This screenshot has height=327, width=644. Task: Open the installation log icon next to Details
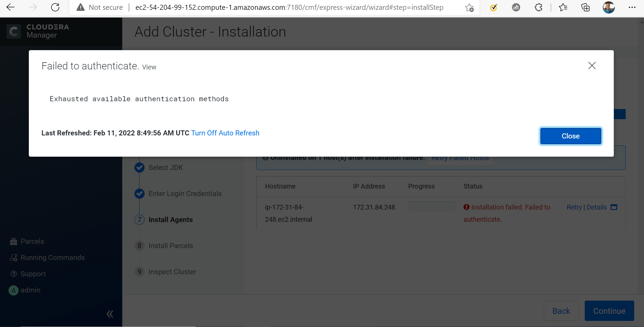click(614, 207)
